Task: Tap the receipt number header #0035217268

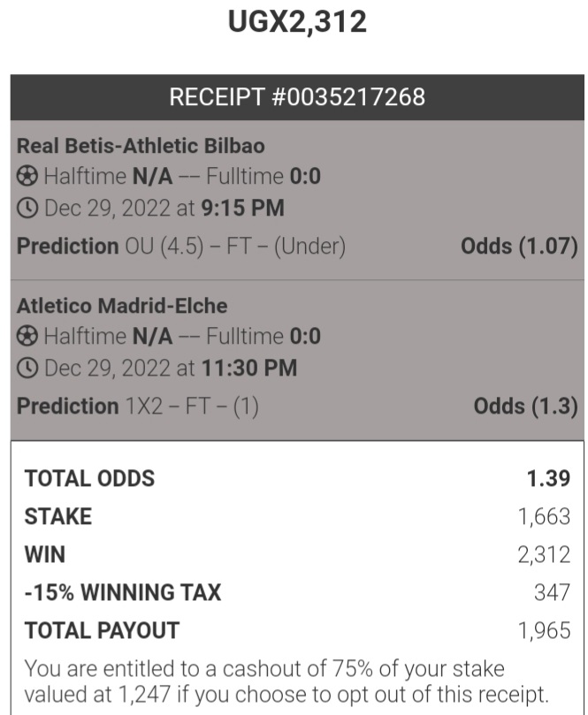Action: tap(297, 97)
